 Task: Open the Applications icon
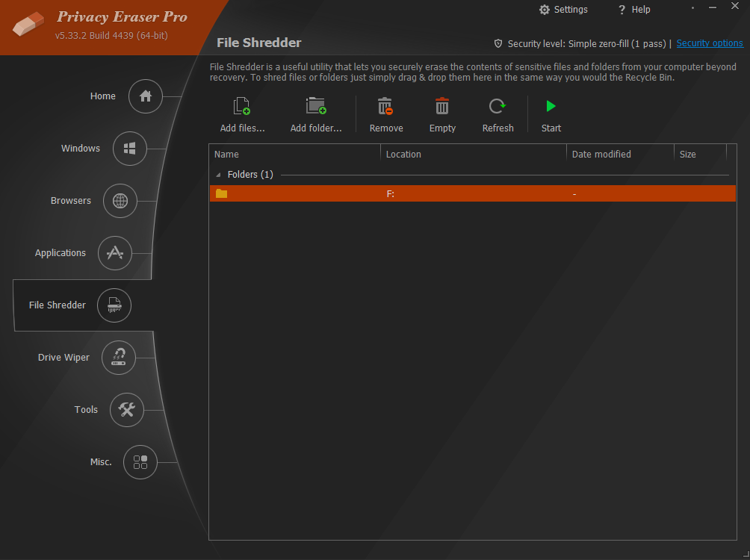pos(115,253)
